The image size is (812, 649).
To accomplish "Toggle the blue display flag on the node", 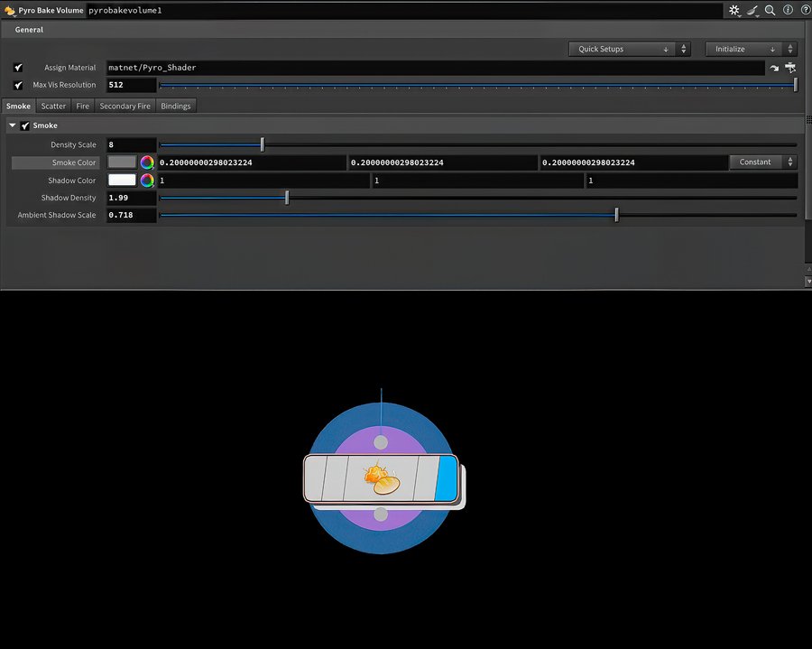I will pos(446,478).
